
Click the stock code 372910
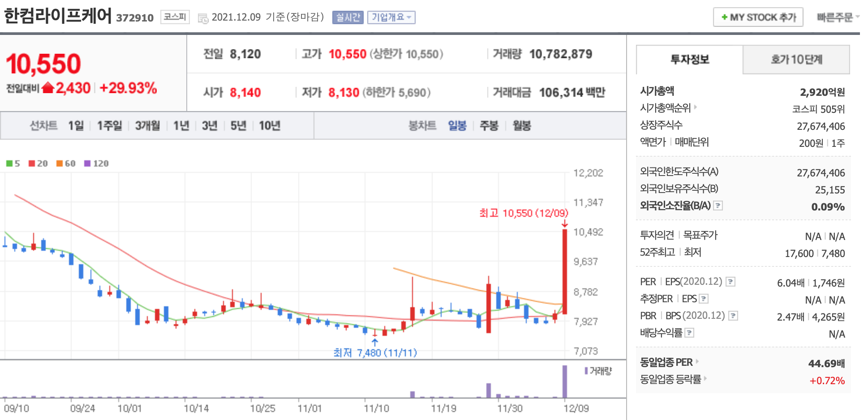pos(135,18)
